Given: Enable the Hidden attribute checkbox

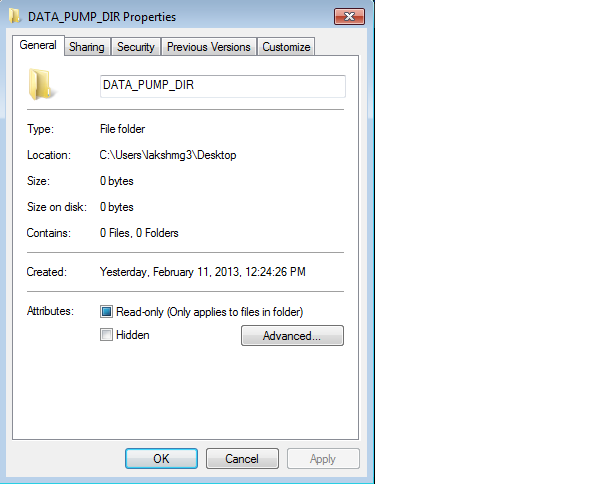Looking at the screenshot, I should coord(106,335).
